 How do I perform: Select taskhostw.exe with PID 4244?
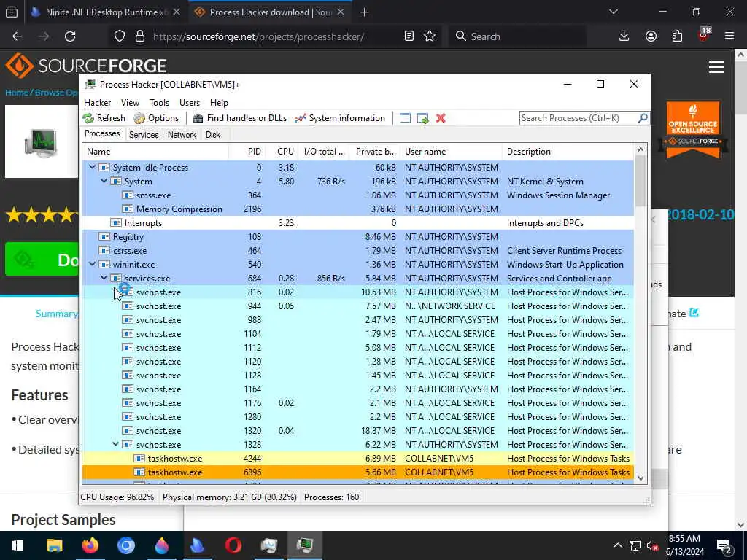click(x=357, y=458)
